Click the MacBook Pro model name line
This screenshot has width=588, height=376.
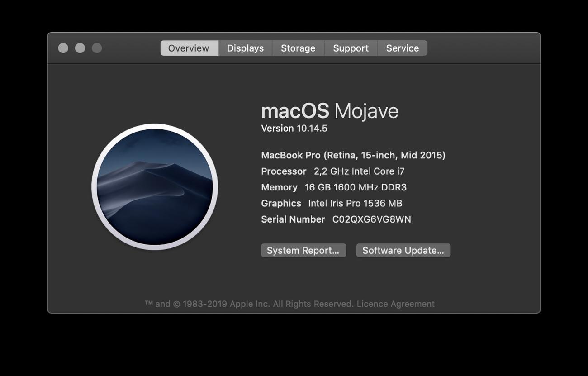point(353,155)
